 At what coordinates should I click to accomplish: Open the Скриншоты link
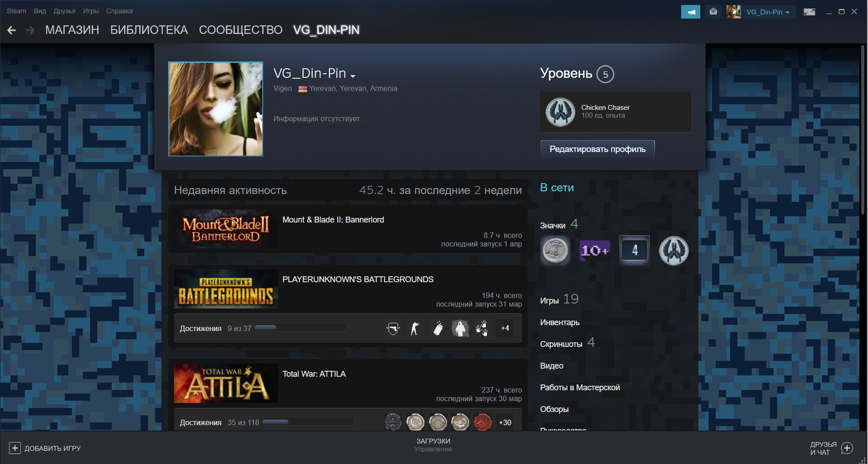561,344
